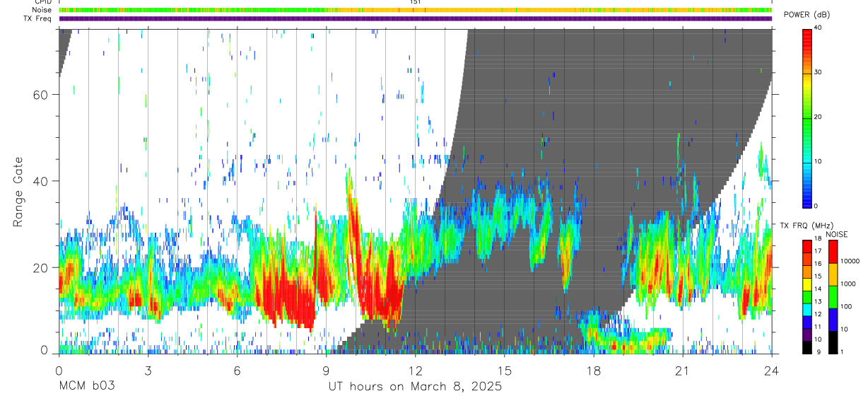Screen dimensions: 868x401
Task: Click the POWER (dB) gradient colorbar
Action: [x=807, y=117]
